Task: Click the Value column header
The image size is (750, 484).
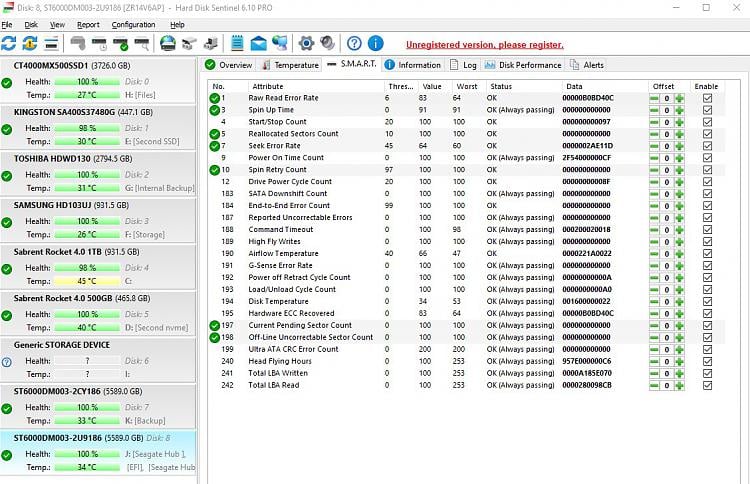Action: [x=432, y=86]
